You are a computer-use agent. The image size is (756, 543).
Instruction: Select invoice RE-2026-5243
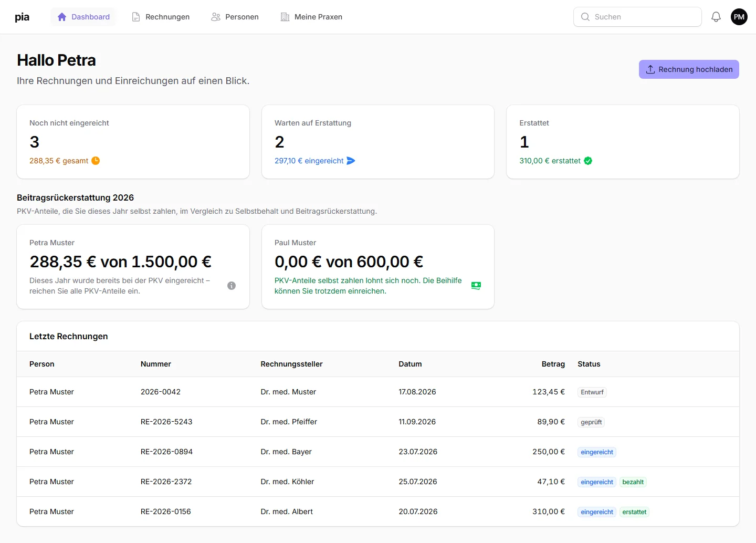166,422
